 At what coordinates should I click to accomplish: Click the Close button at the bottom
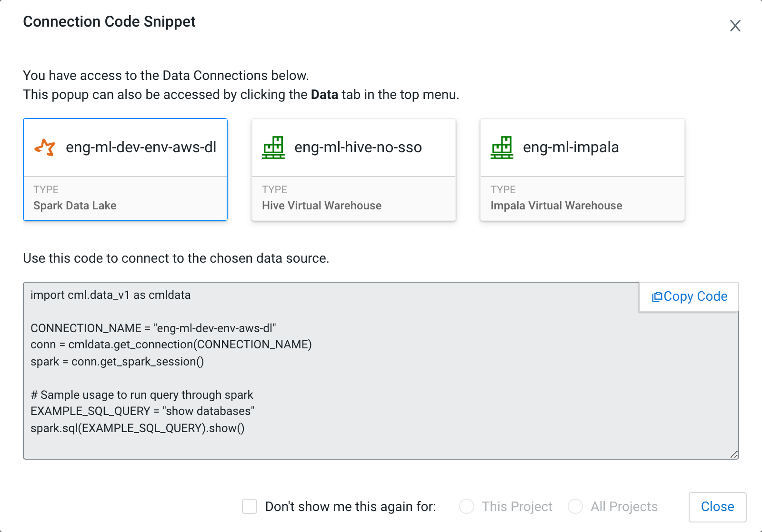click(x=717, y=507)
